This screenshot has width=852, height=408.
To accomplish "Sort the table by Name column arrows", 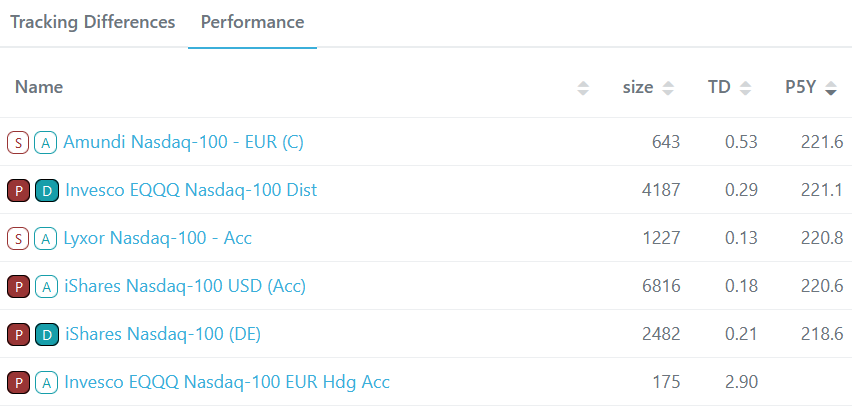I will click(583, 88).
